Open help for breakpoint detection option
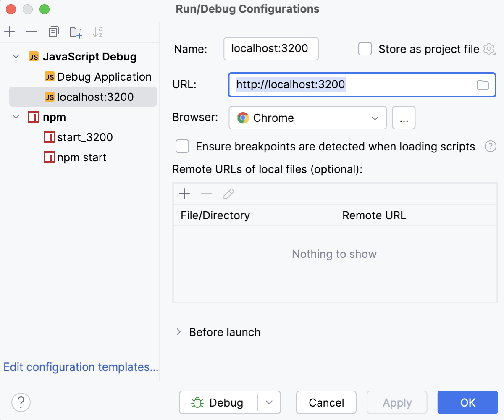504x420 pixels. (491, 146)
